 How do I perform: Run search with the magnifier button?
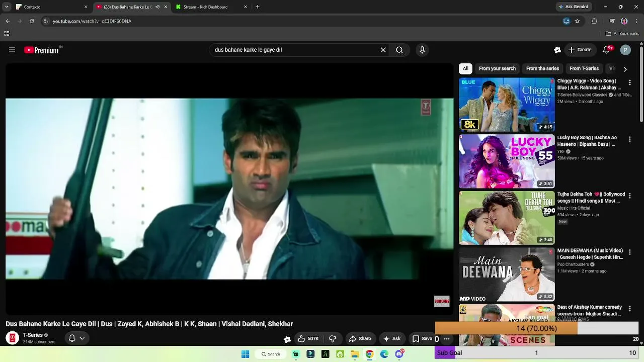click(399, 50)
